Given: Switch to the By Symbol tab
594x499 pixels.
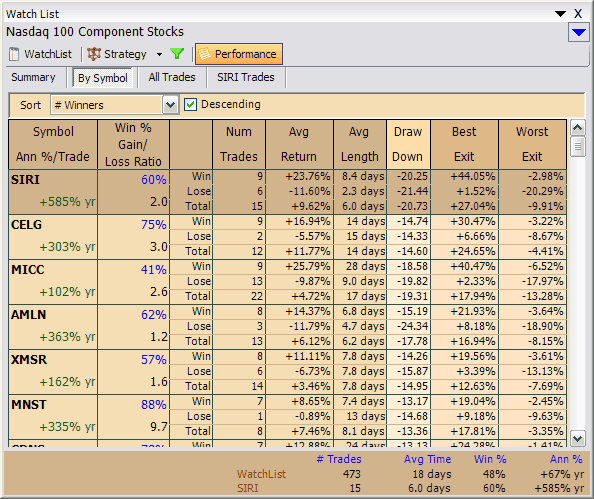Looking at the screenshot, I should click(103, 78).
